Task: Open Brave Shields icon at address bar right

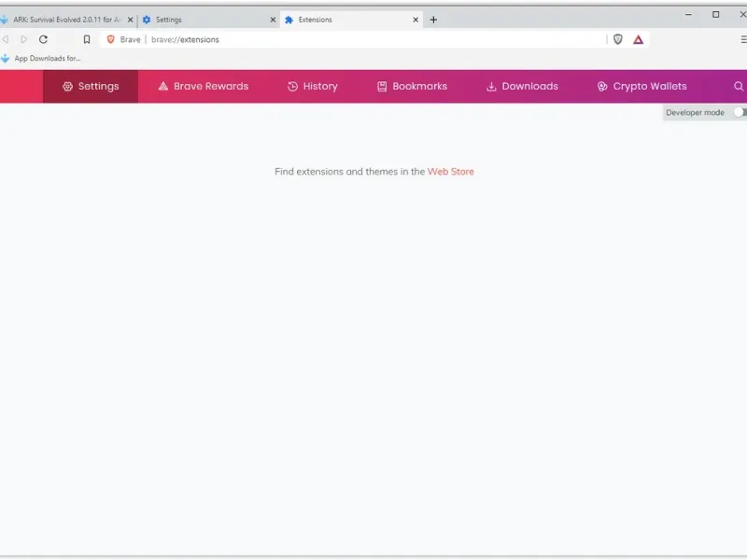Action: point(618,39)
